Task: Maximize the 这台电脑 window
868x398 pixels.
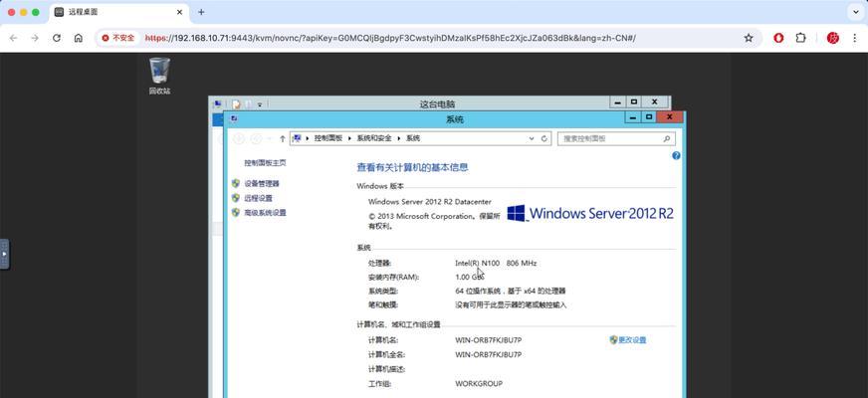Action: 634,102
